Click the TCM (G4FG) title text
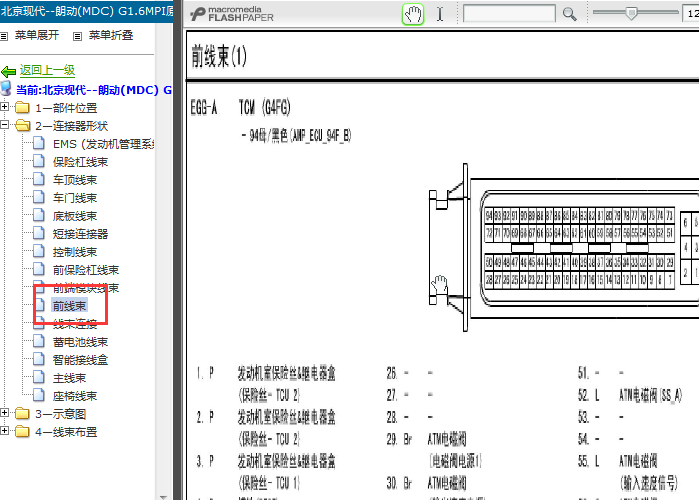The width and height of the screenshot is (699, 500). (265, 107)
